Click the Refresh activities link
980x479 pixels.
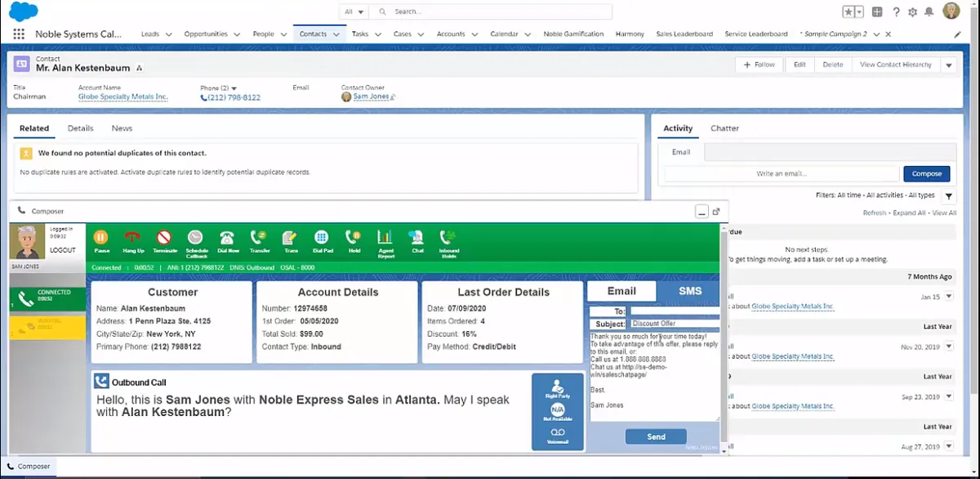pos(875,213)
